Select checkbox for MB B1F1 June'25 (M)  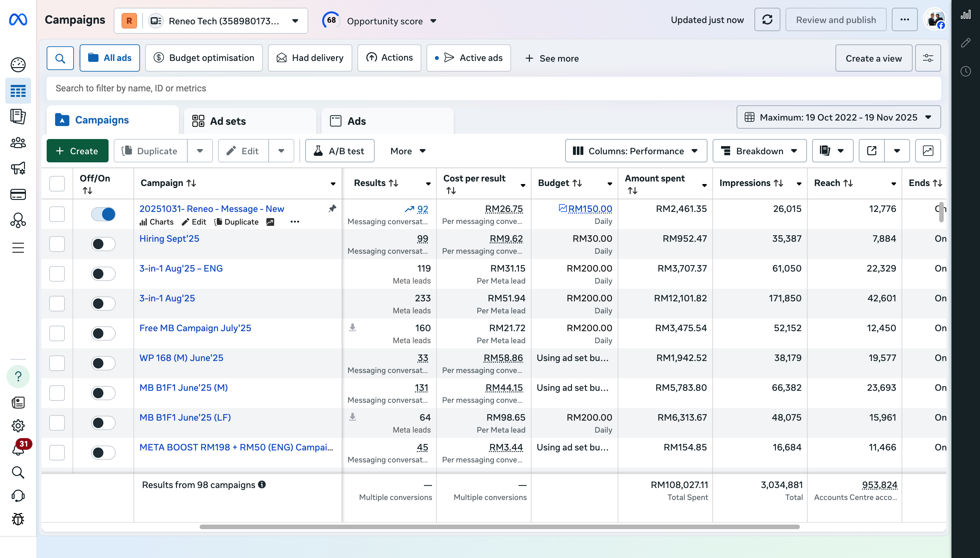pyautogui.click(x=57, y=393)
